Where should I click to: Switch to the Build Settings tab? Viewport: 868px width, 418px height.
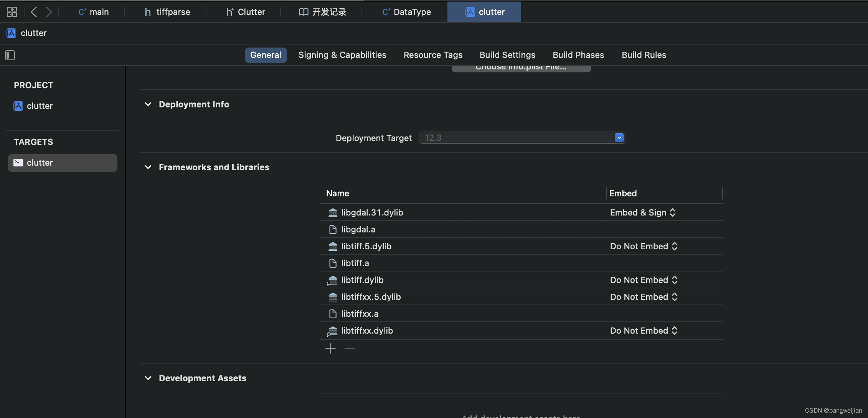(x=507, y=55)
